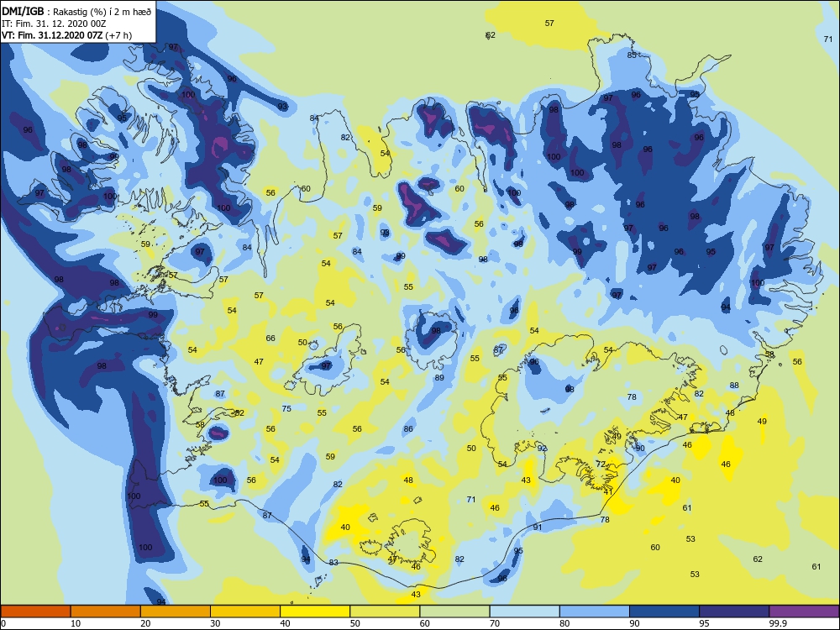Click the legend tick label '10'
Image resolution: width=840 pixels, height=630 pixels.
coord(76,623)
